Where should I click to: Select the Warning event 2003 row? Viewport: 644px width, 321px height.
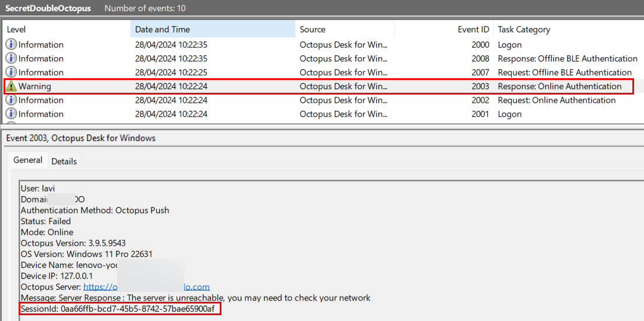(x=319, y=86)
